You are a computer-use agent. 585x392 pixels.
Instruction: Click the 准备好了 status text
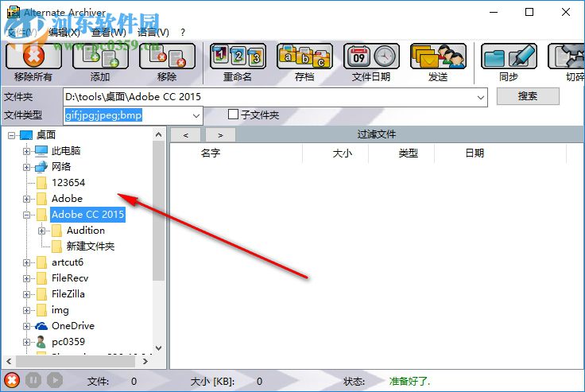(x=409, y=381)
